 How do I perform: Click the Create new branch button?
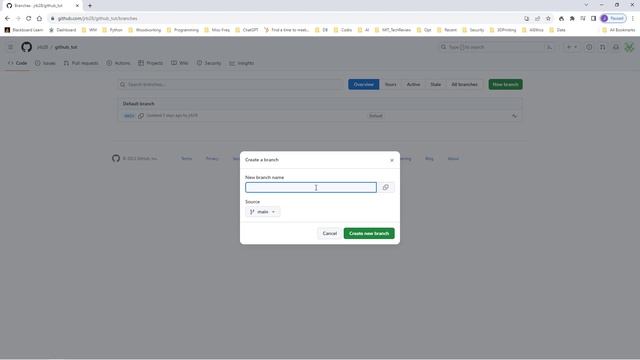click(x=369, y=233)
